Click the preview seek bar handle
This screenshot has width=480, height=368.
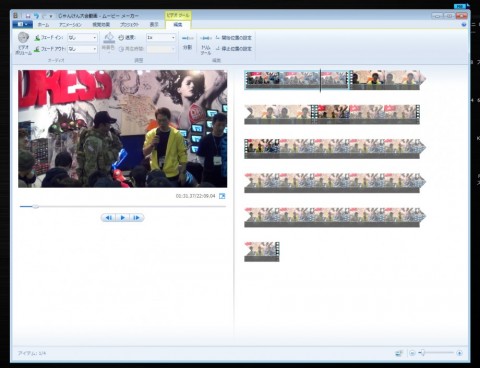click(35, 207)
